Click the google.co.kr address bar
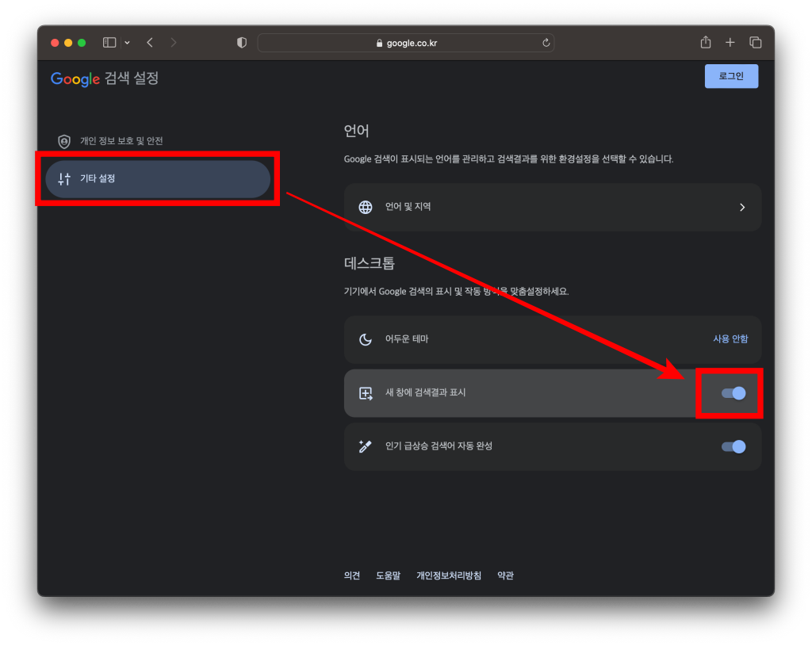The height and width of the screenshot is (646, 812). click(405, 43)
